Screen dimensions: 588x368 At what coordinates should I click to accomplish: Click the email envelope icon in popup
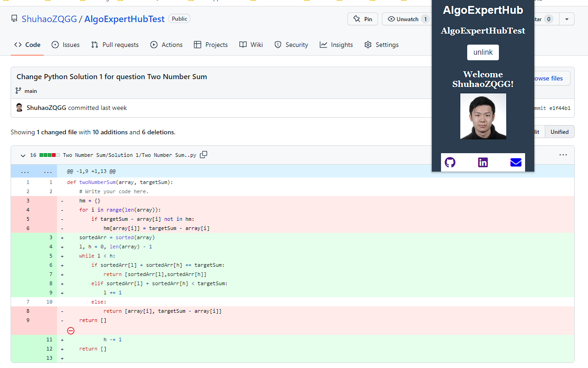(516, 162)
